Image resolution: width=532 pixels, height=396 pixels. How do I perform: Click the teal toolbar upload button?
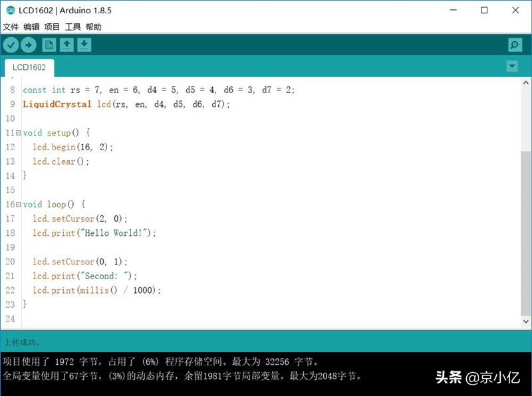(29, 45)
